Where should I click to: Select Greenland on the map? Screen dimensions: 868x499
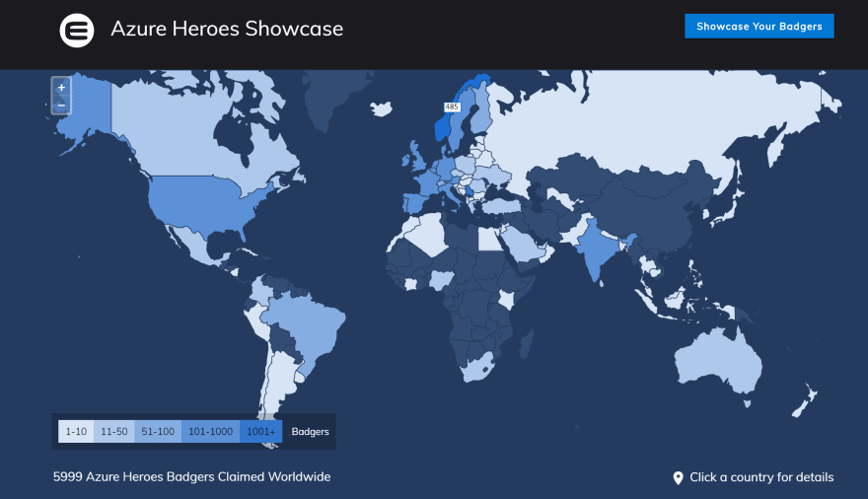[x=332, y=94]
